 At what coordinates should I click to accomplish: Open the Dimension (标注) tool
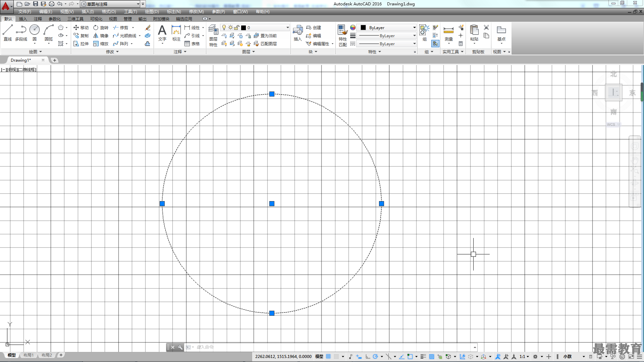(176, 33)
